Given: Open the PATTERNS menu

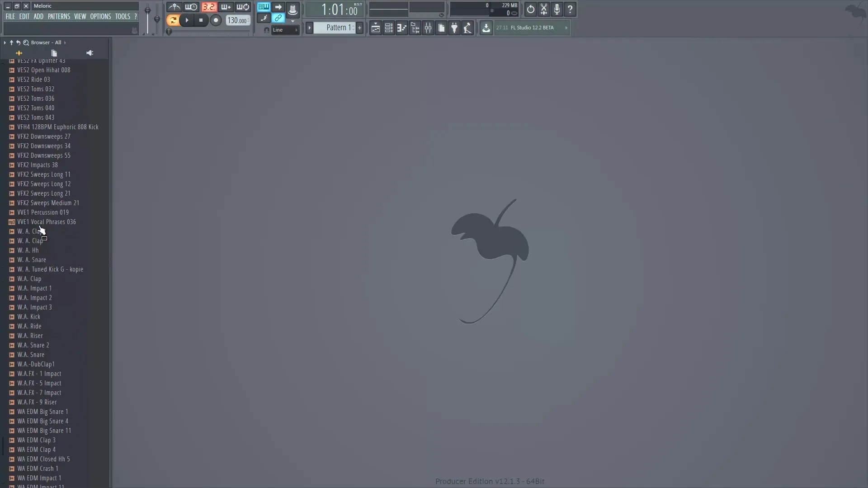Looking at the screenshot, I should click(x=59, y=16).
